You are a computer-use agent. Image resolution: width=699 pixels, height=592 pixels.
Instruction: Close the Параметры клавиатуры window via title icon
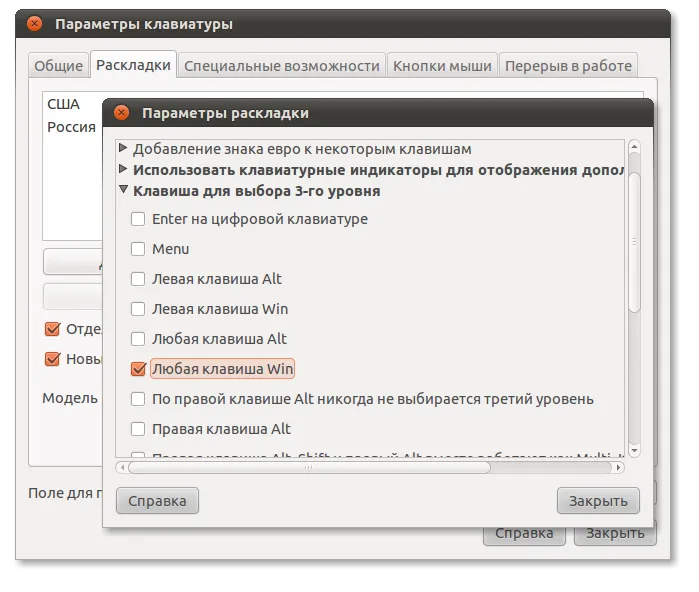pos(35,24)
